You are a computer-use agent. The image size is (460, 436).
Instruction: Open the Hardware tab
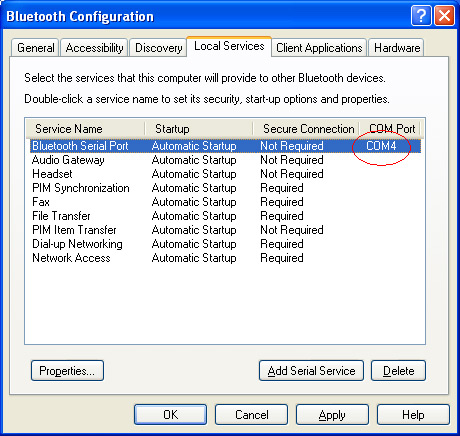(397, 48)
